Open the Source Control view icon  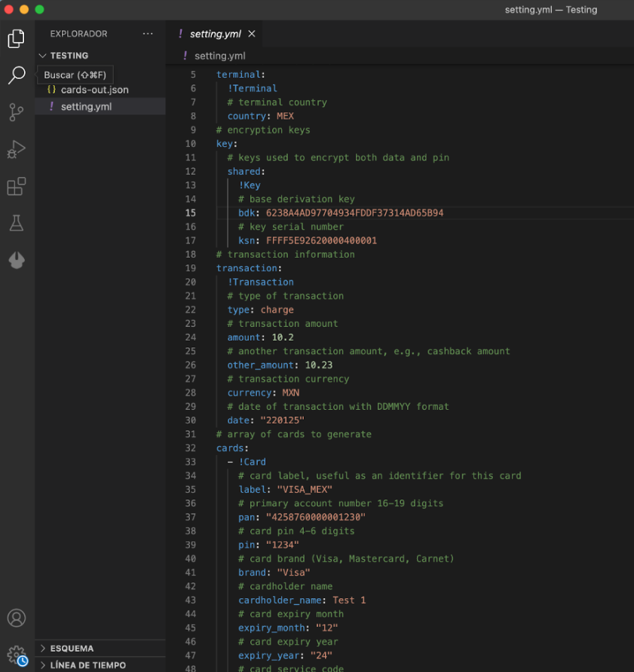pyautogui.click(x=17, y=112)
